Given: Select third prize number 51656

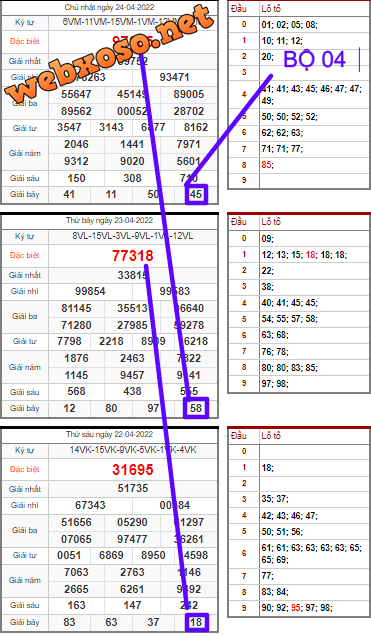Looking at the screenshot, I should (76, 522).
